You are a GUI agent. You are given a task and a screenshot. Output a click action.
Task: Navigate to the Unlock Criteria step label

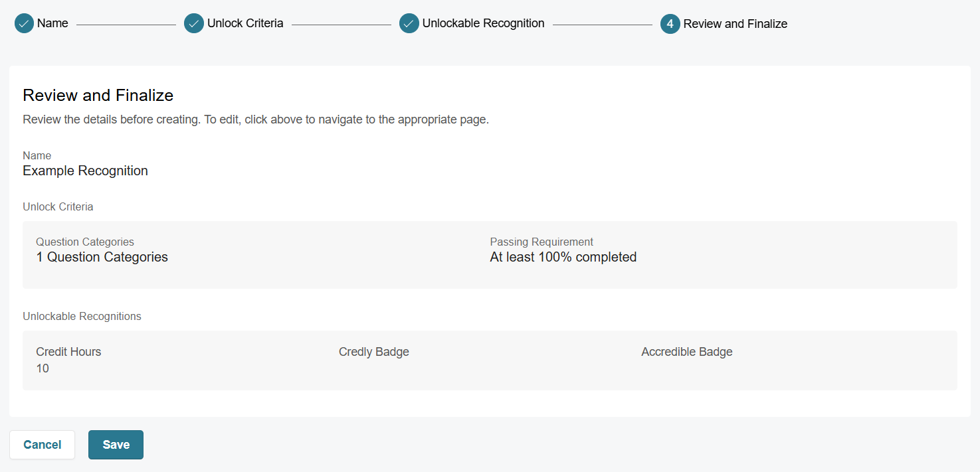pos(245,24)
